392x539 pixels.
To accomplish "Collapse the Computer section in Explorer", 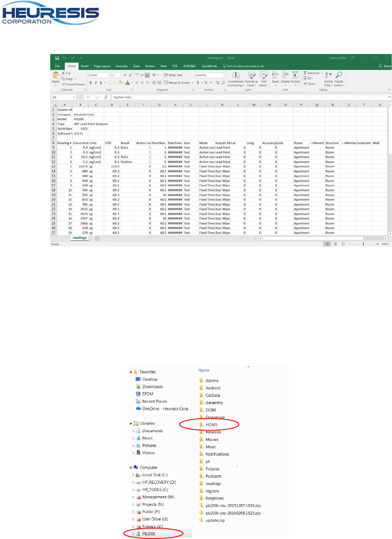I will [x=131, y=468].
